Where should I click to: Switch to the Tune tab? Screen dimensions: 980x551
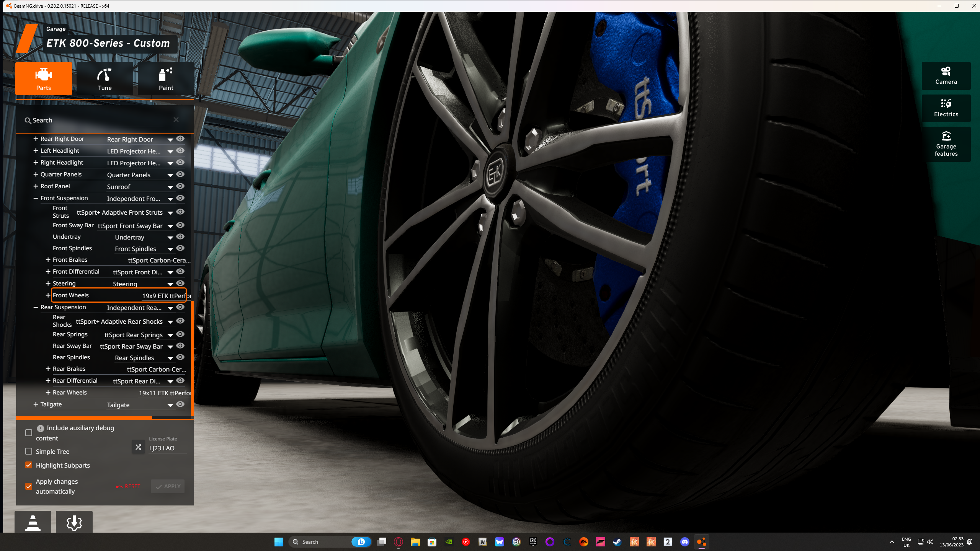tap(105, 79)
